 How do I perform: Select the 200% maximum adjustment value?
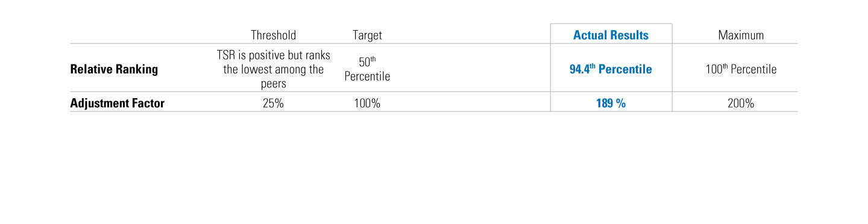pos(741,104)
